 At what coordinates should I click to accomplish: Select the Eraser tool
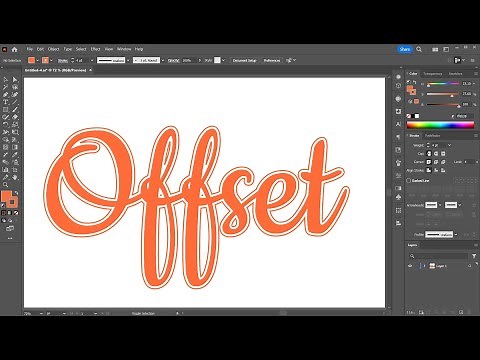click(15, 117)
